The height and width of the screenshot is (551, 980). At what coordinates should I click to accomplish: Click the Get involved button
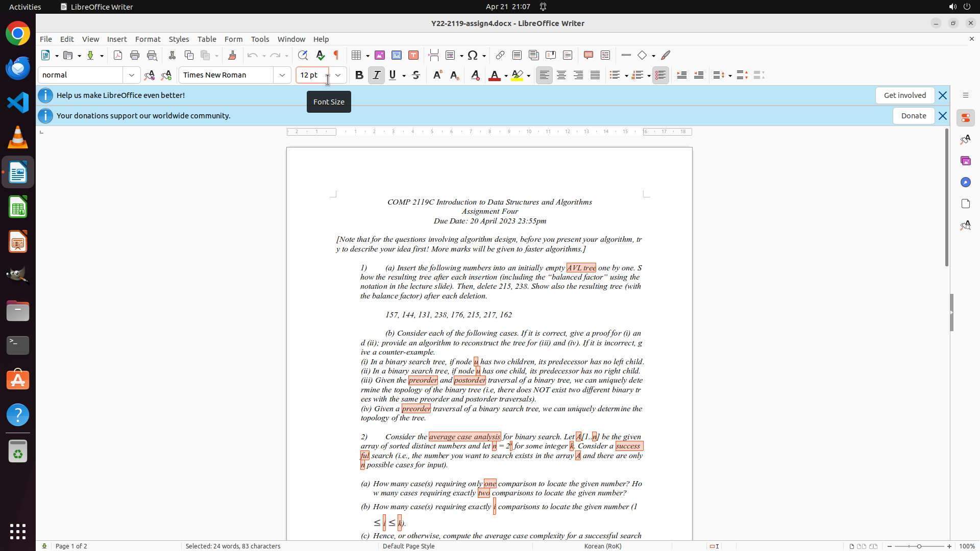click(904, 95)
